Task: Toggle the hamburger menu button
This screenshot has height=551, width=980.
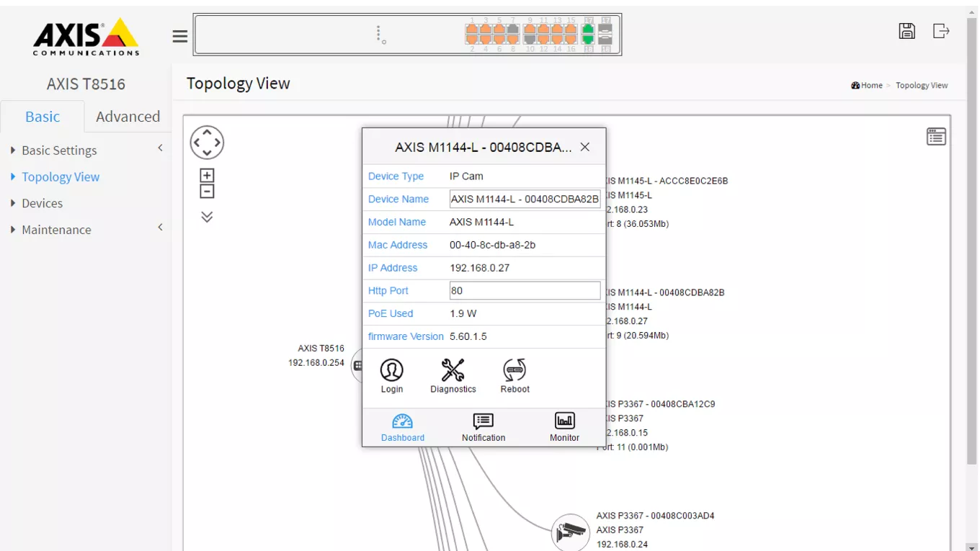Action: pos(180,36)
